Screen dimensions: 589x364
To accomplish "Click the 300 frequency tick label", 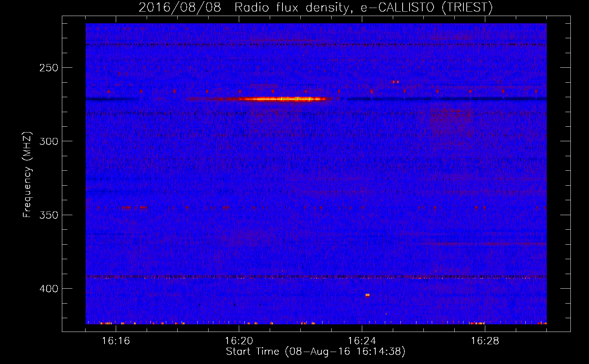I will point(49,141).
